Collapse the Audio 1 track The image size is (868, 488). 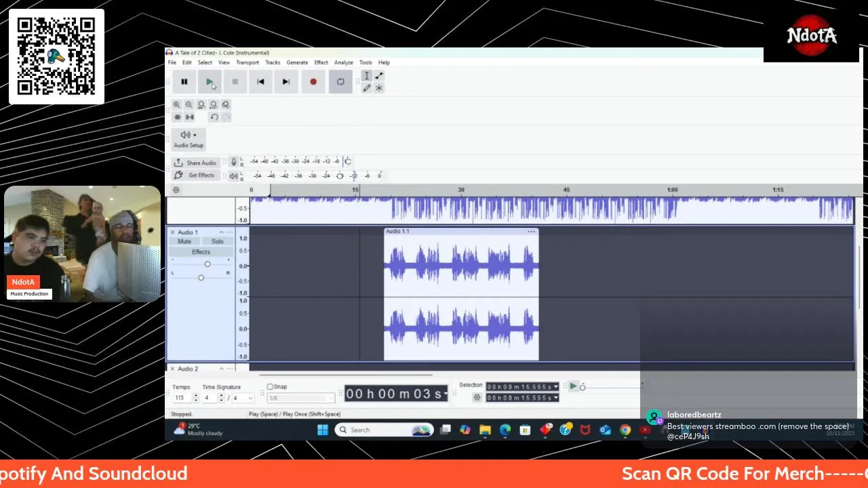coord(221,232)
